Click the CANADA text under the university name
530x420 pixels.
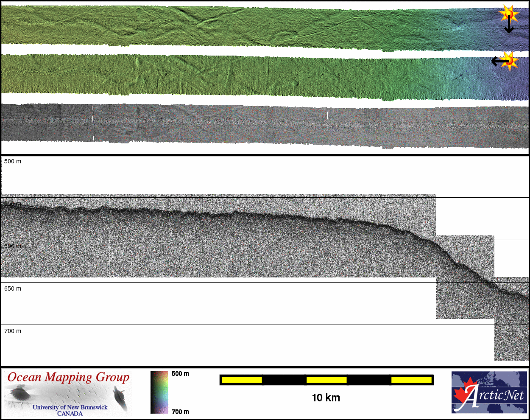70,414
